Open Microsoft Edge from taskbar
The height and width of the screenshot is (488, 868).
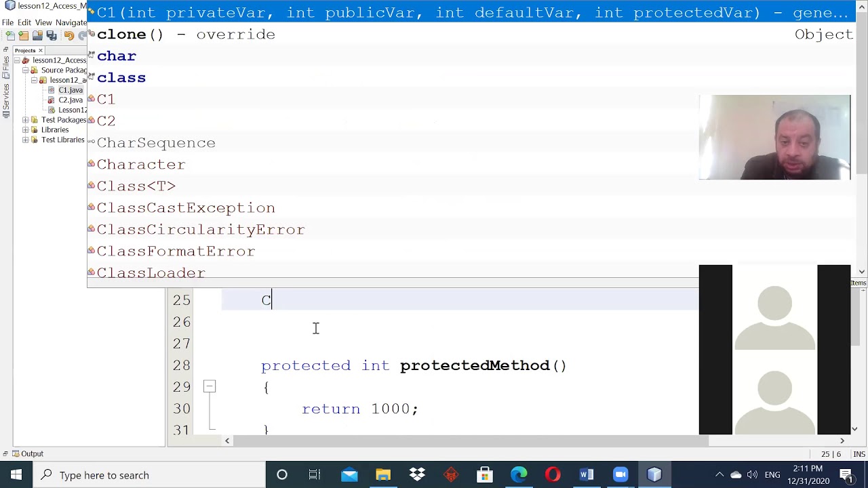pyautogui.click(x=519, y=475)
